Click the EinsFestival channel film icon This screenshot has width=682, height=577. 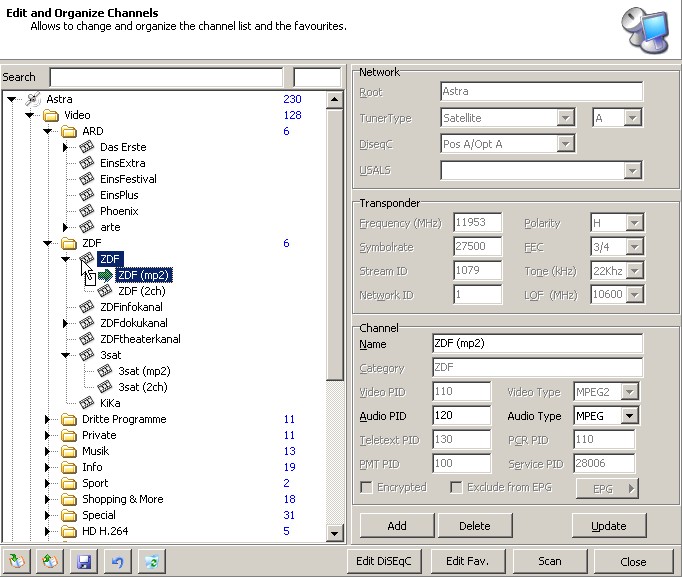[x=87, y=179]
